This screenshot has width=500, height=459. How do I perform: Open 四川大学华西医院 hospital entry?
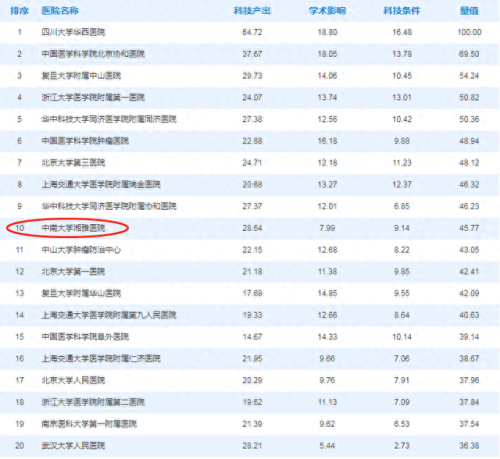click(73, 32)
